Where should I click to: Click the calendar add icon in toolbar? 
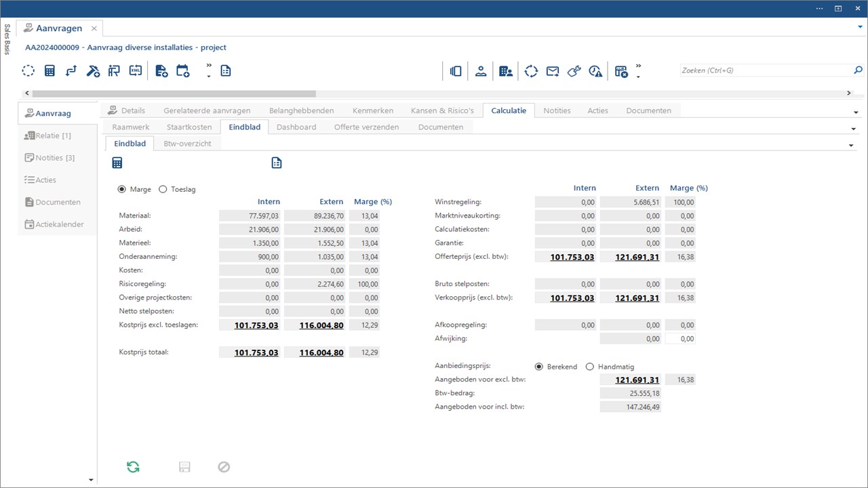click(x=182, y=70)
